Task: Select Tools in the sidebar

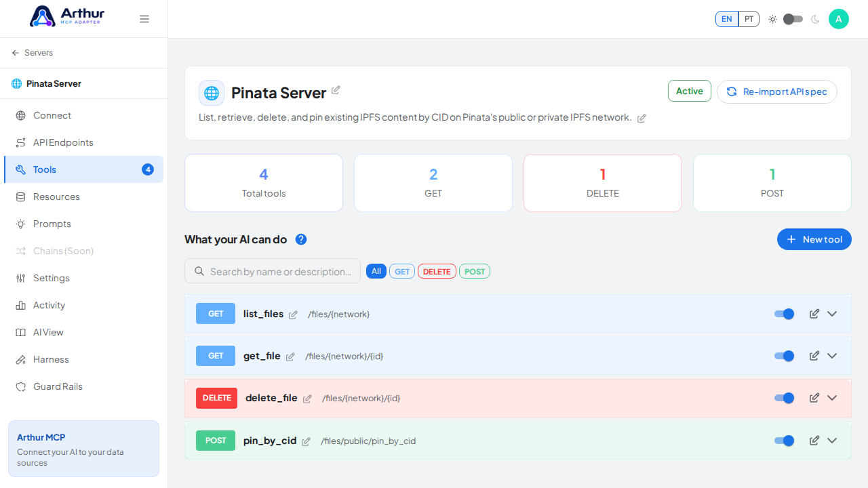Action: [84, 169]
